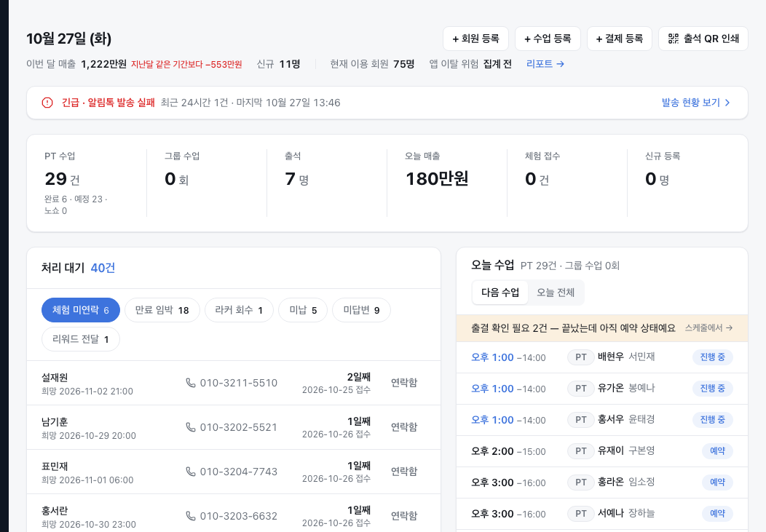Switch to the 오늘 전체 tab

coord(556,293)
